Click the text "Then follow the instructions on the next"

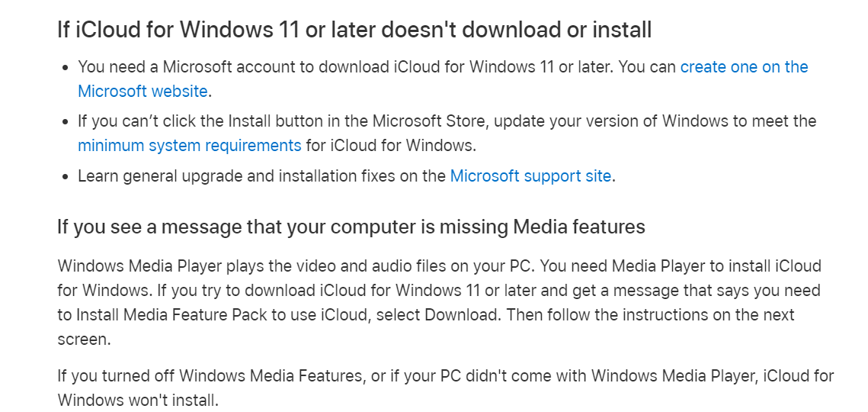651,315
